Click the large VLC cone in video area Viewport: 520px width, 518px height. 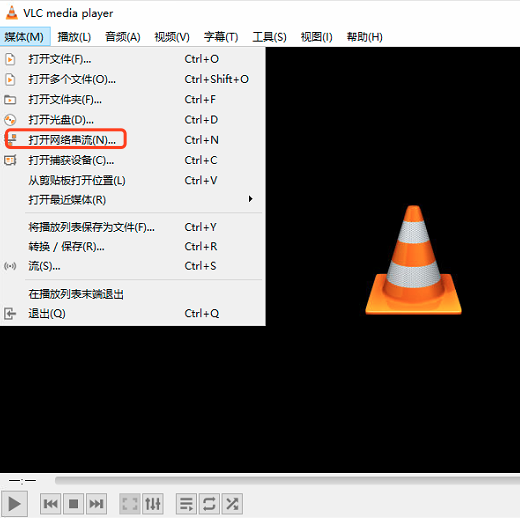(x=413, y=260)
